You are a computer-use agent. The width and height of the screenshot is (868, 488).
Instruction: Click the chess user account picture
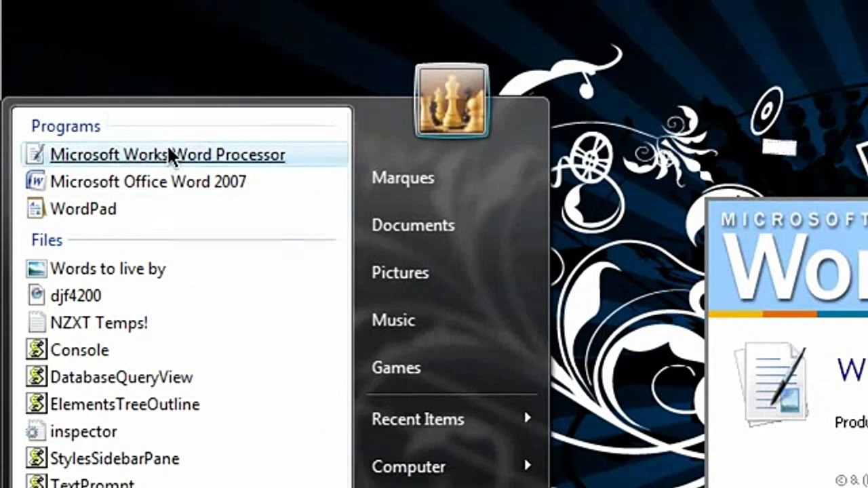452,101
